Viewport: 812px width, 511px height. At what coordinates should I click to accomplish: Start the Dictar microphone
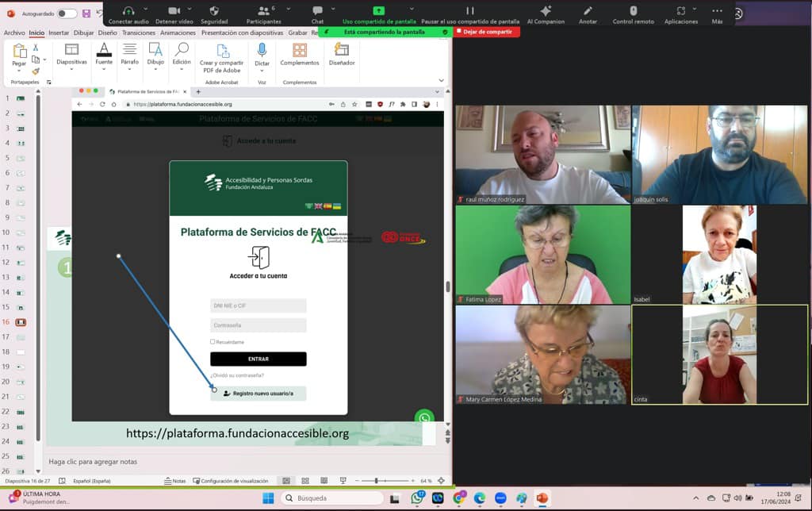(x=262, y=50)
